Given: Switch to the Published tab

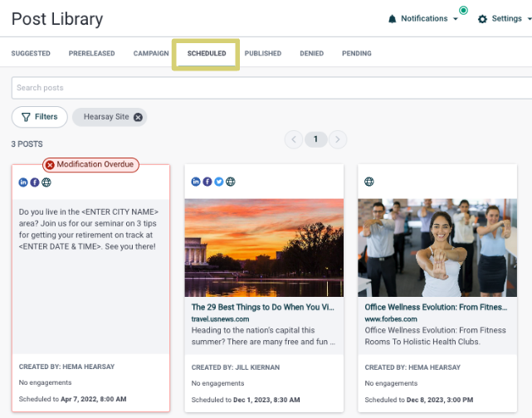Looking at the screenshot, I should click(x=263, y=54).
